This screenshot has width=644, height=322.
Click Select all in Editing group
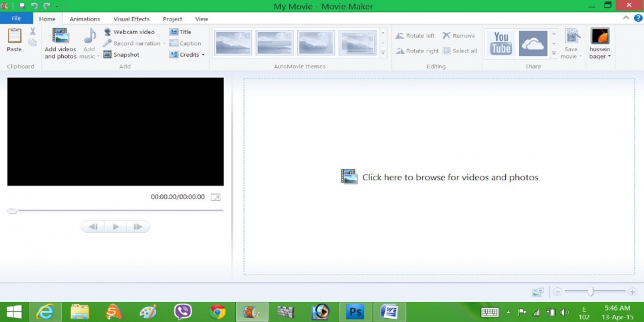pos(460,51)
